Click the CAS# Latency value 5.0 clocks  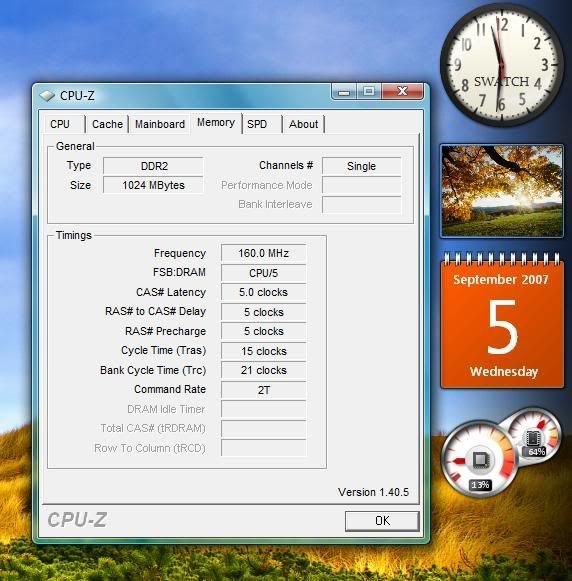(264, 292)
